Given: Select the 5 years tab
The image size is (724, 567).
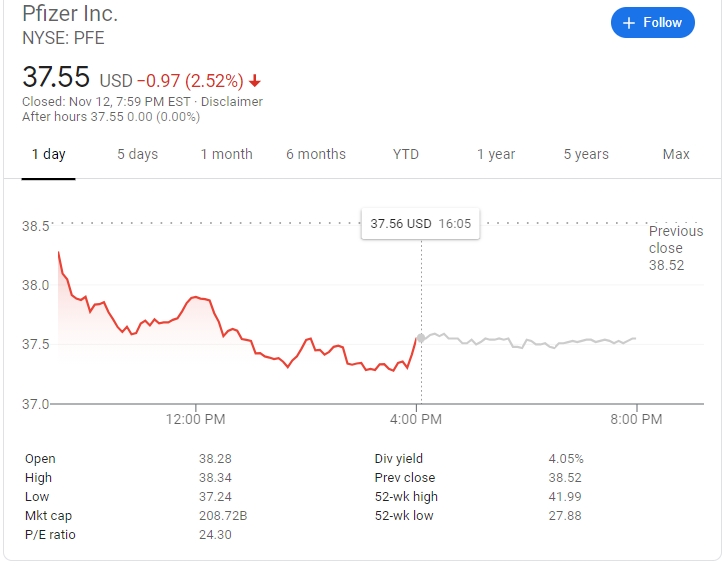Looking at the screenshot, I should pos(586,154).
